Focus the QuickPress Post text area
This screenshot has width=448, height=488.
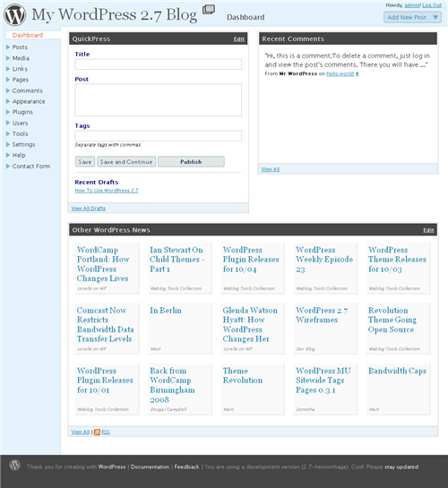158,100
